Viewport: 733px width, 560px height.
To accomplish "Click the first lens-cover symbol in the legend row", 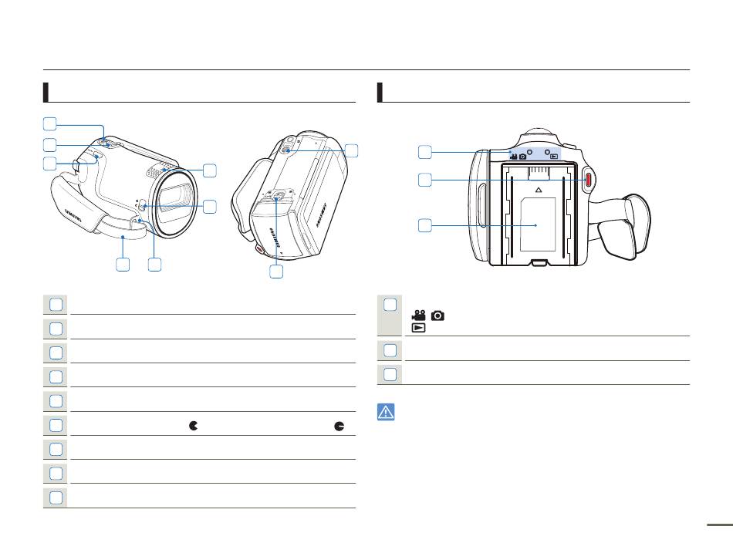I will pyautogui.click(x=194, y=425).
